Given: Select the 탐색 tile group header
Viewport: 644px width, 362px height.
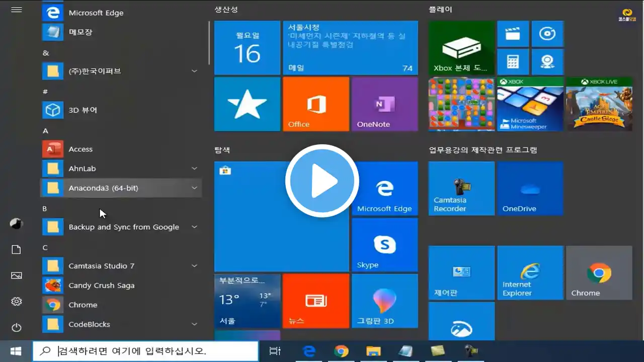Looking at the screenshot, I should click(222, 150).
